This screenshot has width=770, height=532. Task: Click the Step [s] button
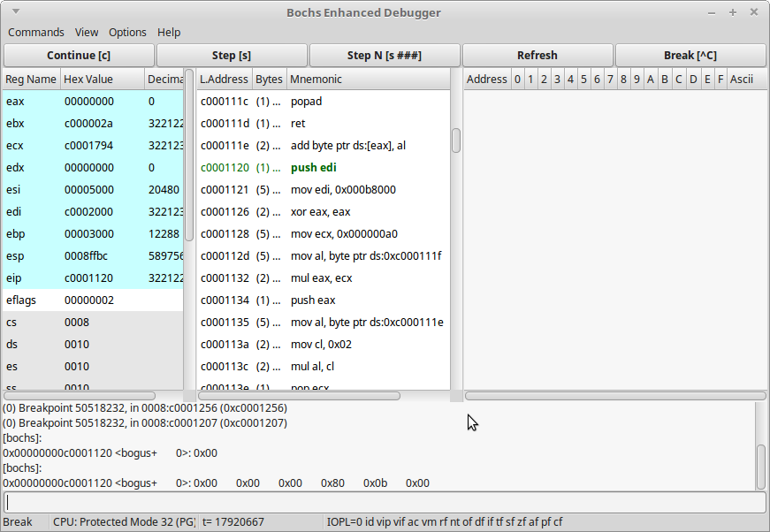pyautogui.click(x=232, y=56)
